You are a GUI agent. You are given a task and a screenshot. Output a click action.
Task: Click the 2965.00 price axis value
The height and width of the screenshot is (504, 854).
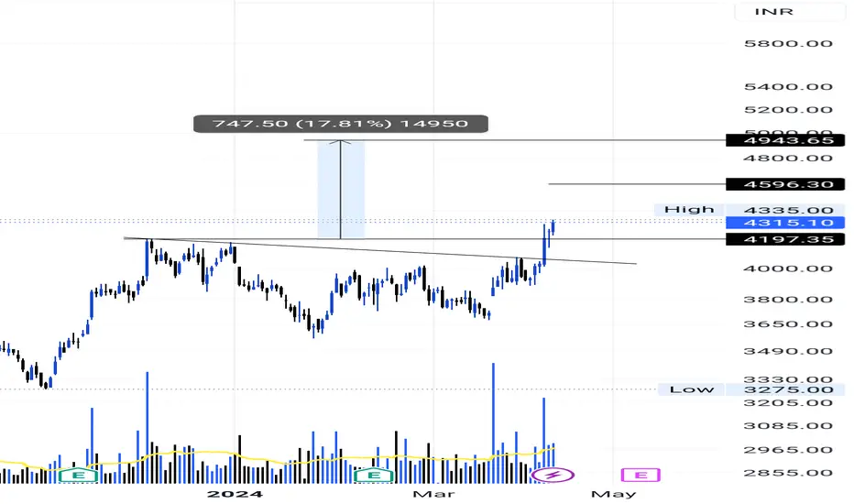click(788, 450)
